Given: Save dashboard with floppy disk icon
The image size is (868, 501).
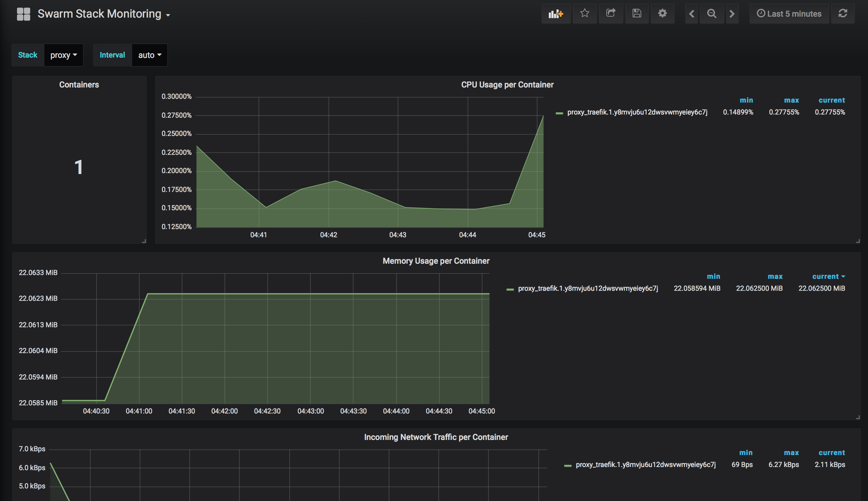Looking at the screenshot, I should [637, 14].
